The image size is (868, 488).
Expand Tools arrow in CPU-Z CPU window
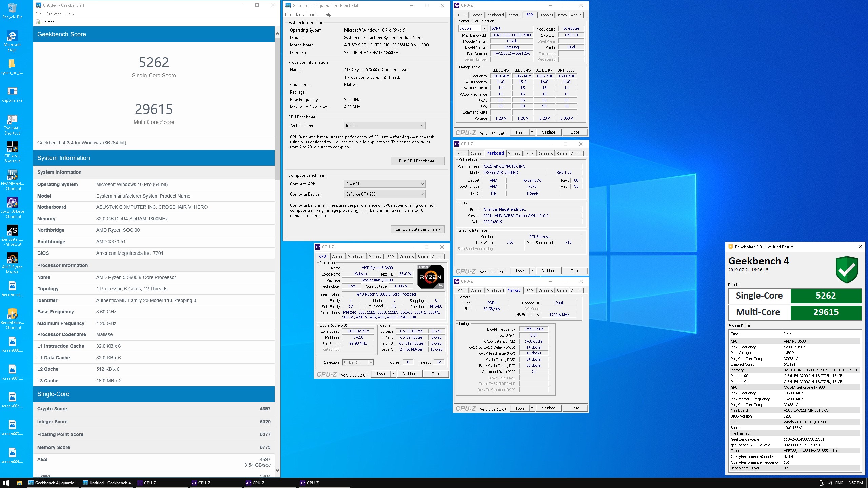tap(393, 374)
